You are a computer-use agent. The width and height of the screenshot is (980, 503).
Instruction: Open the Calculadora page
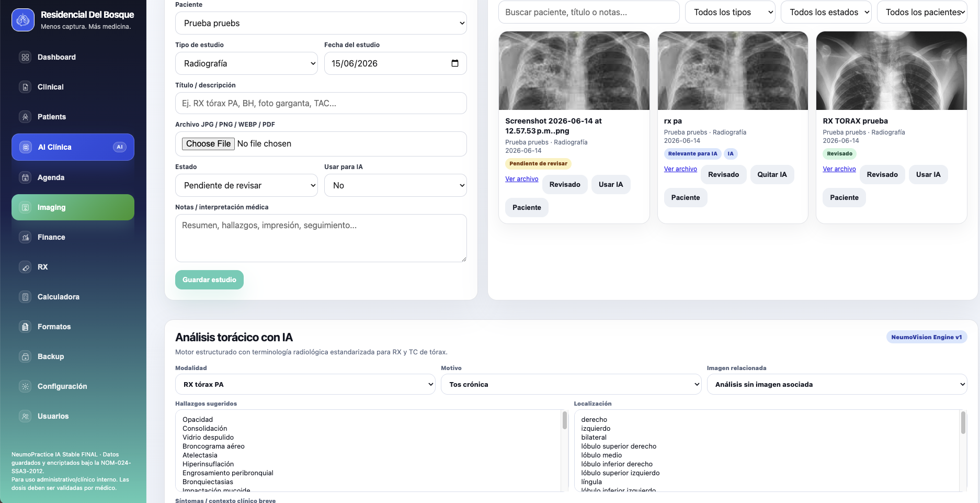point(73,297)
